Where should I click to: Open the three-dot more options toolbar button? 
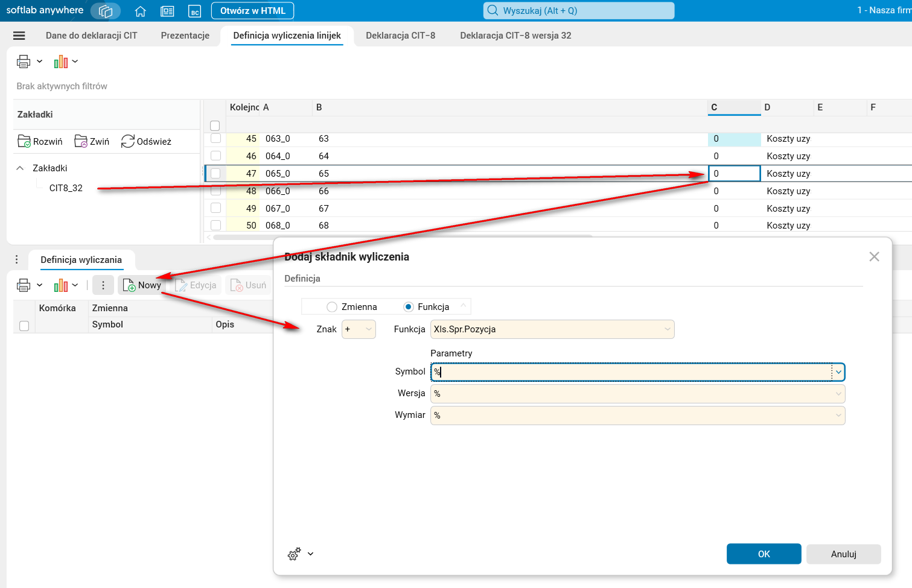[x=103, y=285]
